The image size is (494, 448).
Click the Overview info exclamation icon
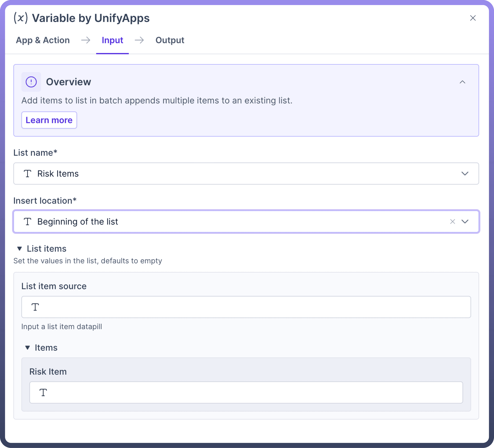(x=31, y=82)
